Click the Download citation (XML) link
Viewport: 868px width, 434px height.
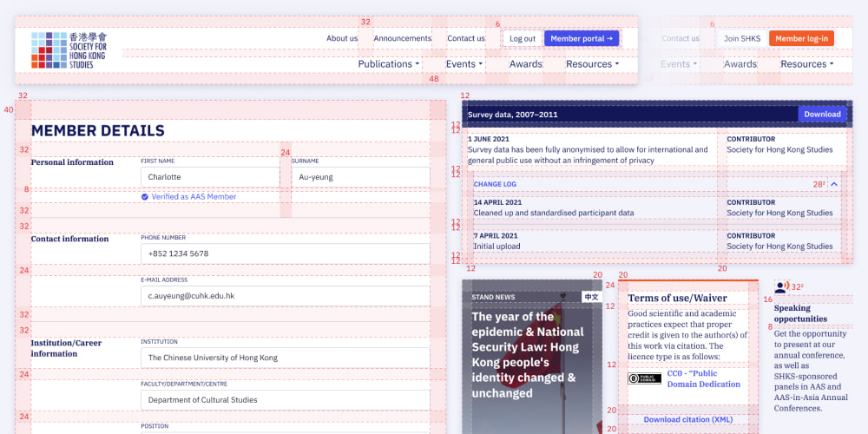(687, 419)
